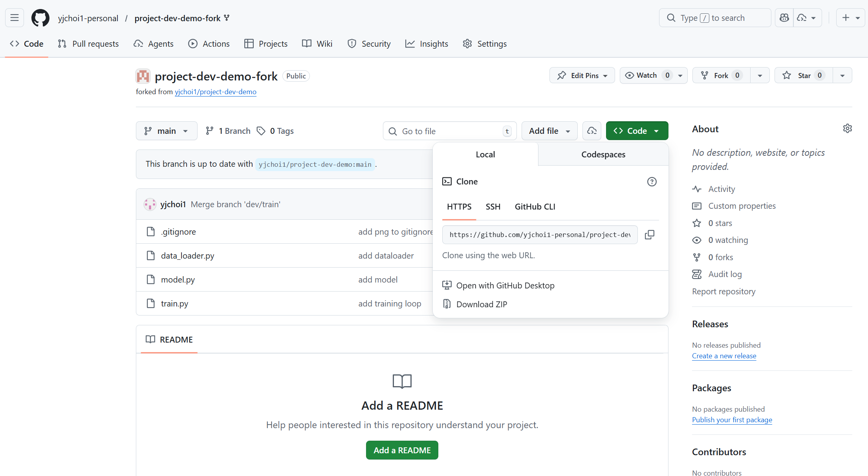Open Copilot icon in top bar

point(784,18)
